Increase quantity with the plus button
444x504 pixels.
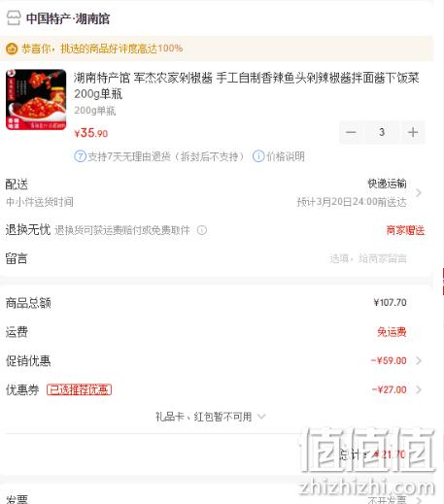click(413, 132)
